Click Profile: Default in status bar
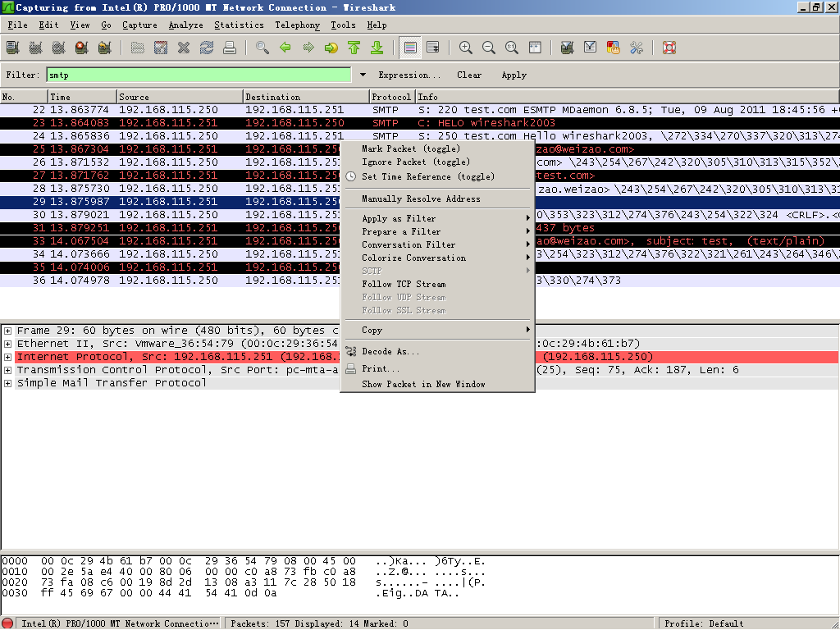The image size is (840, 630). (704, 623)
